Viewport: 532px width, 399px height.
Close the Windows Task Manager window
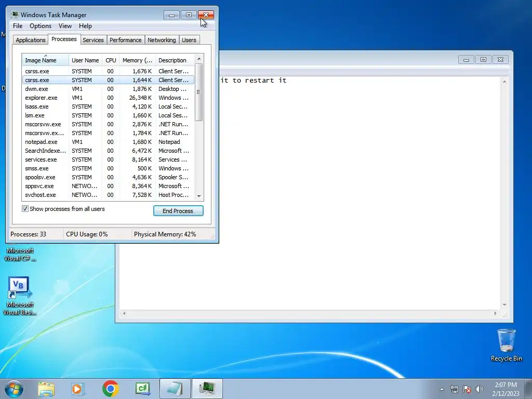pyautogui.click(x=206, y=15)
